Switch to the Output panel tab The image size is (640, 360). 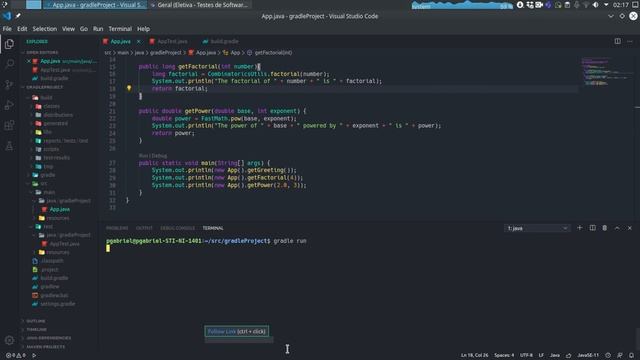[144, 228]
